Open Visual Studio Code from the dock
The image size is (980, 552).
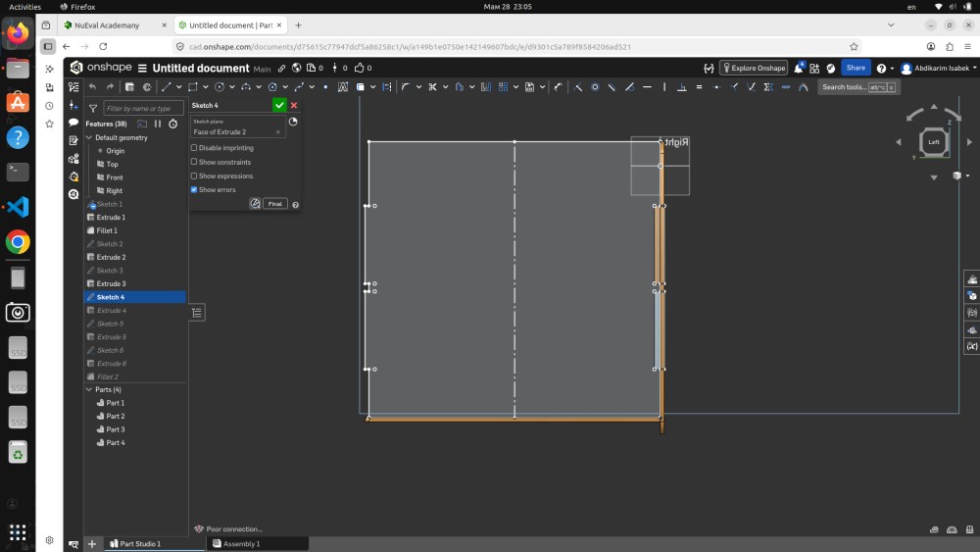(18, 207)
